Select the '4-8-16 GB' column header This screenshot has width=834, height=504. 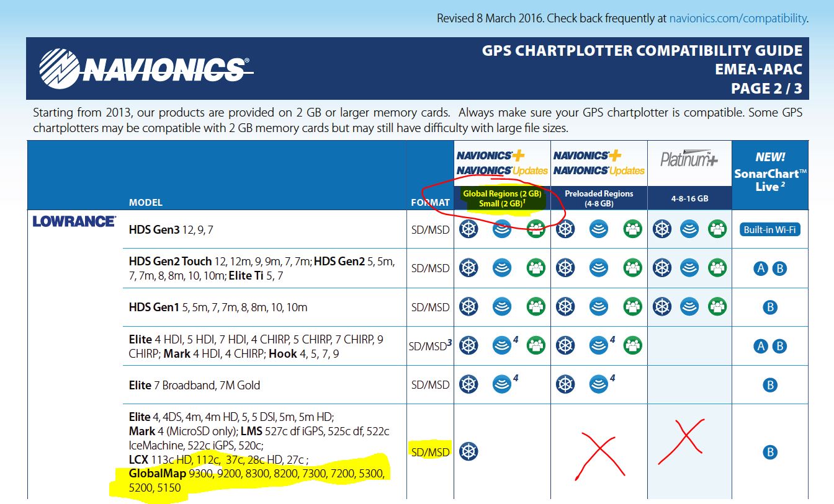pyautogui.click(x=689, y=198)
